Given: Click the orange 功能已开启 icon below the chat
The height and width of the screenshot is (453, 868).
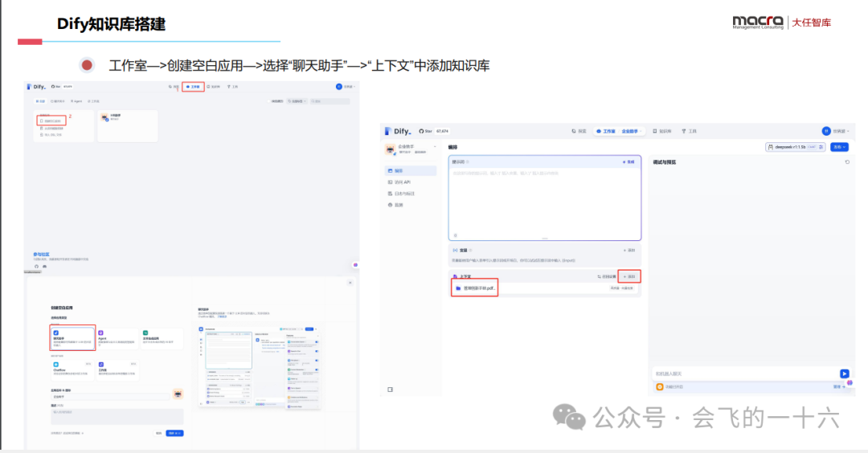Looking at the screenshot, I should 659,387.
